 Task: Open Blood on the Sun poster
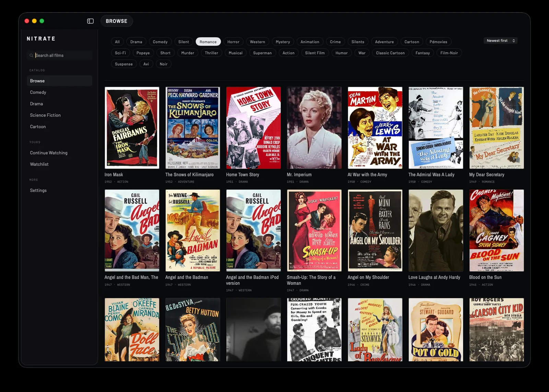497,230
